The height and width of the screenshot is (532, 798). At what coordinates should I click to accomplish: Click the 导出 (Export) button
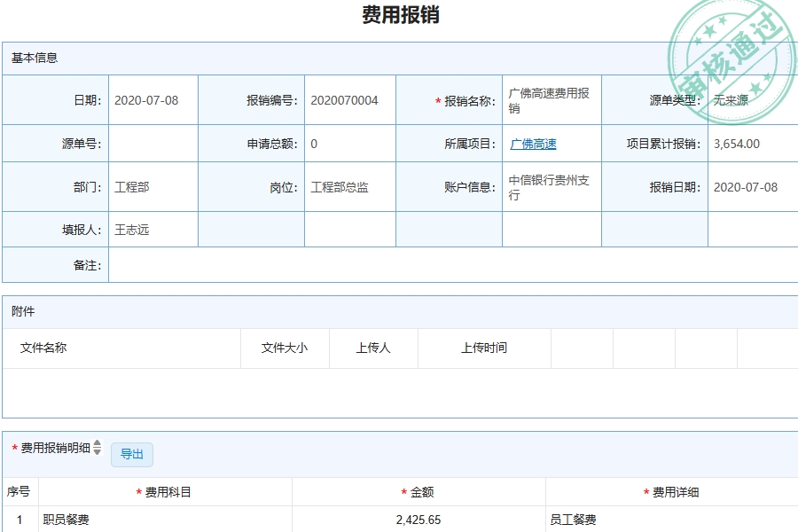[131, 454]
